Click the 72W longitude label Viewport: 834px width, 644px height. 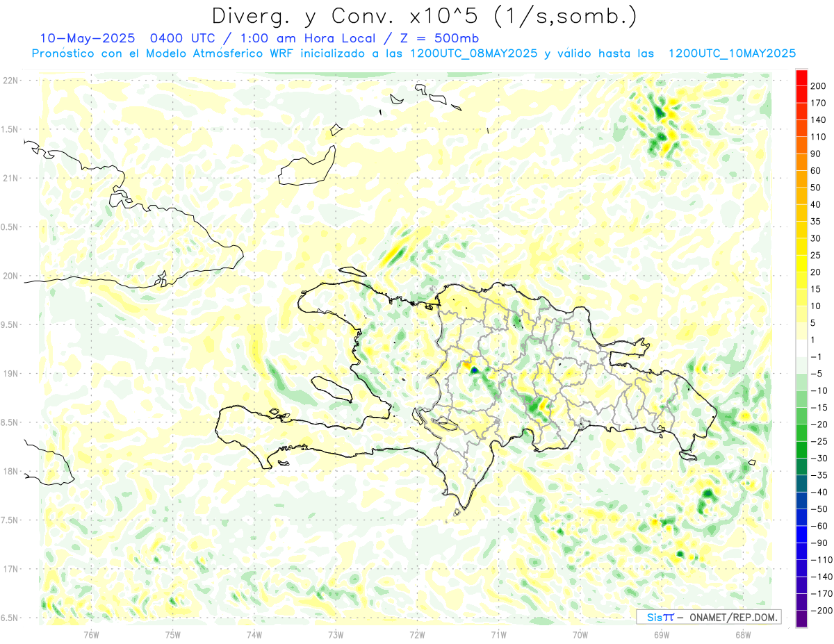[x=417, y=634]
